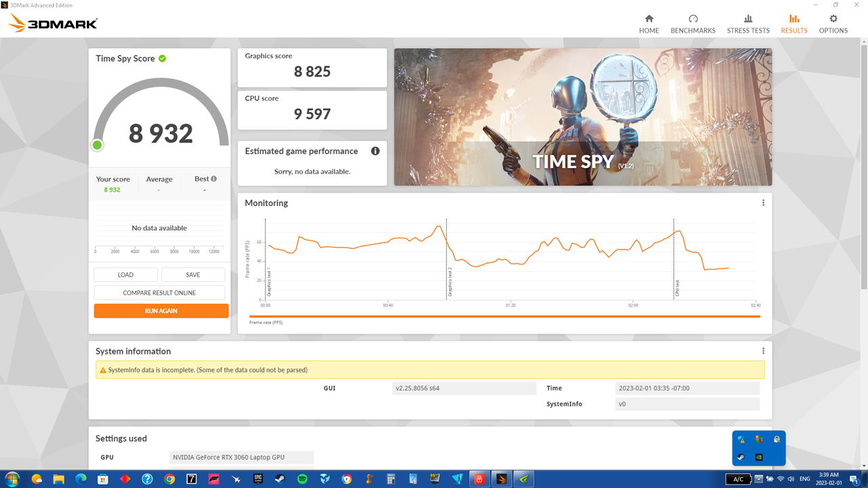Click COMPARE RESULT ONLINE
The image size is (868, 488).
pos(159,292)
